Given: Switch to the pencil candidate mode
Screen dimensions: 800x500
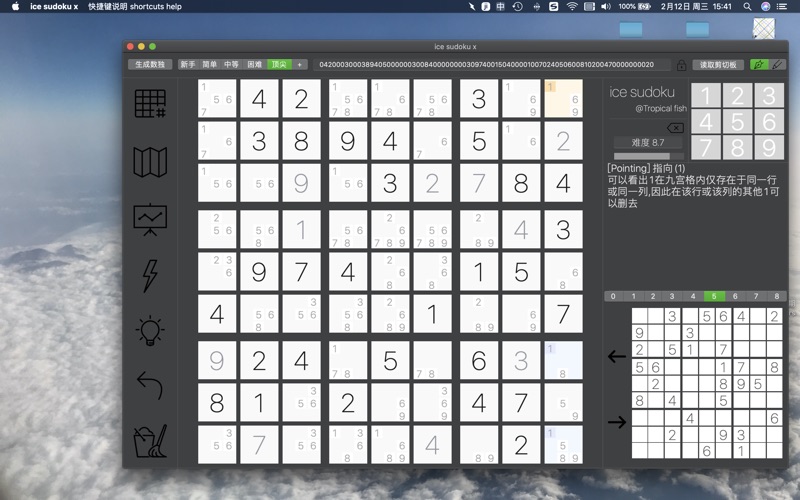Looking at the screenshot, I should coord(777,65).
